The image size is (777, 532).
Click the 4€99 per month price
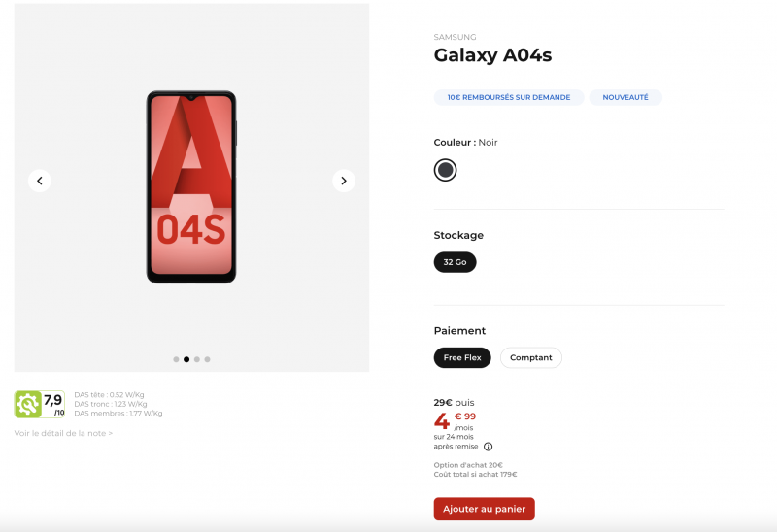point(455,421)
